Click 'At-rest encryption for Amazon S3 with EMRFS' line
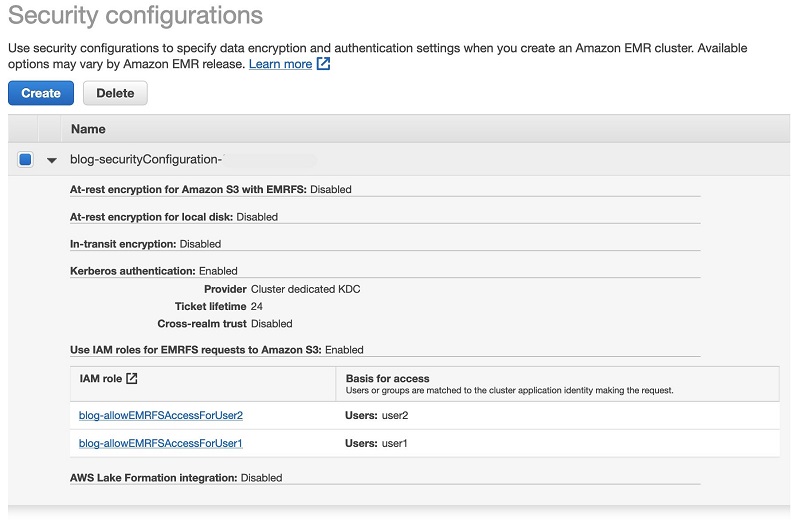 211,189
